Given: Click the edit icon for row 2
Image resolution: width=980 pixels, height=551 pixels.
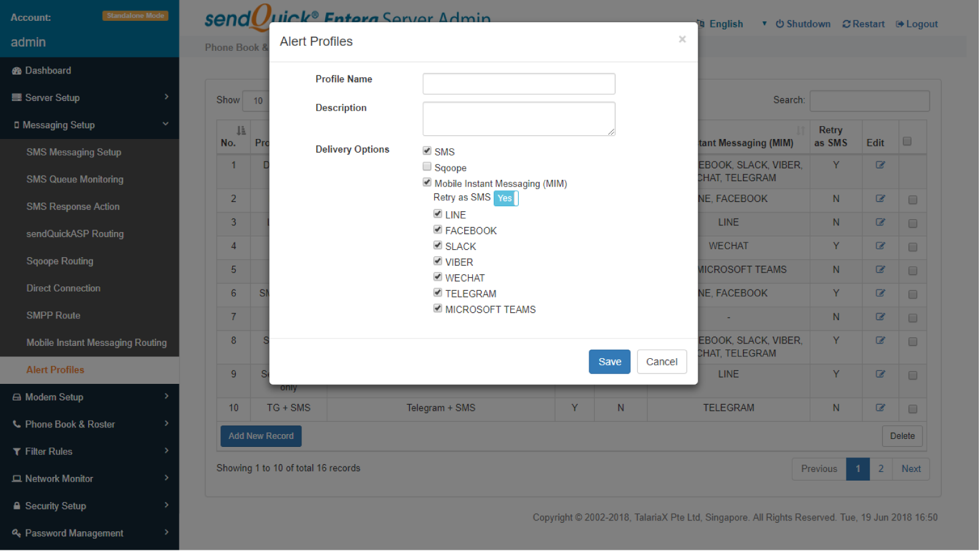Looking at the screenshot, I should click(x=880, y=199).
